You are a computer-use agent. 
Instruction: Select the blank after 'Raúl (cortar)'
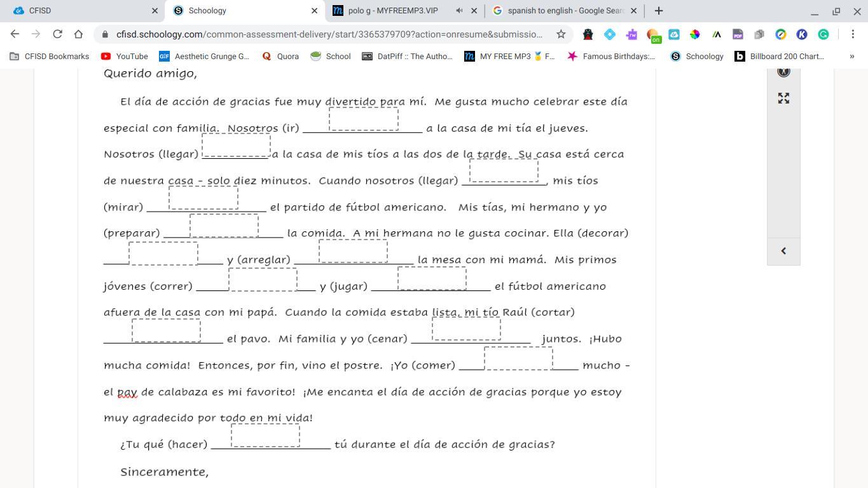166,330
